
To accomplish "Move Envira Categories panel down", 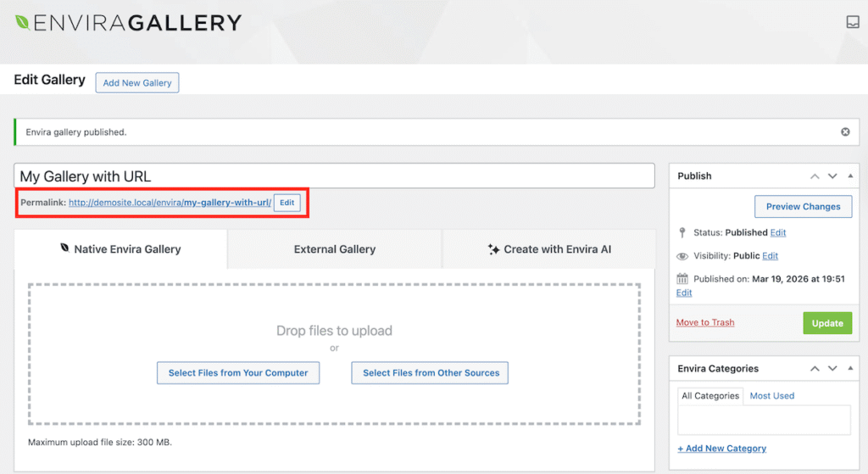I will pyautogui.click(x=831, y=369).
